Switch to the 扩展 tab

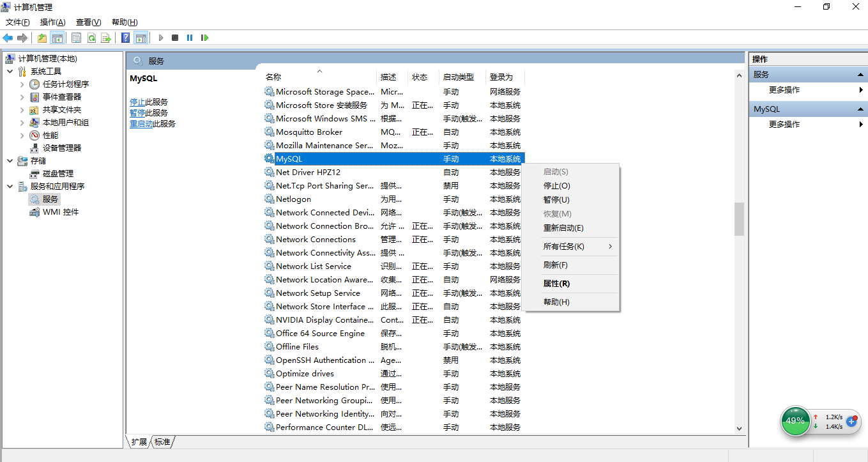139,442
